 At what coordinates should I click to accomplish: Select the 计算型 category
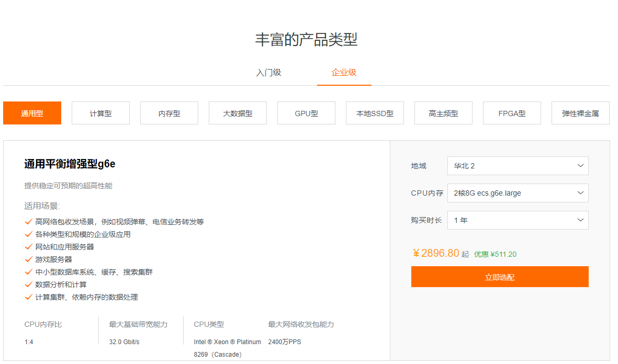click(x=100, y=113)
